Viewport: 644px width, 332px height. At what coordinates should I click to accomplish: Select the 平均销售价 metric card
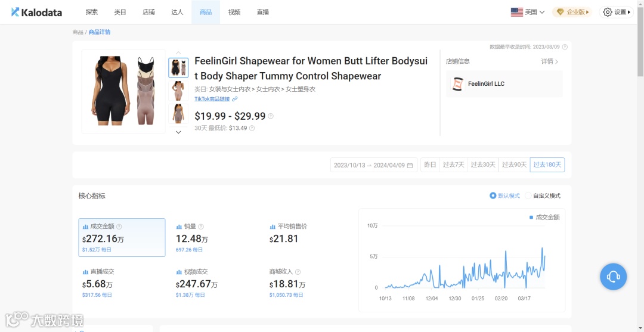click(309, 238)
